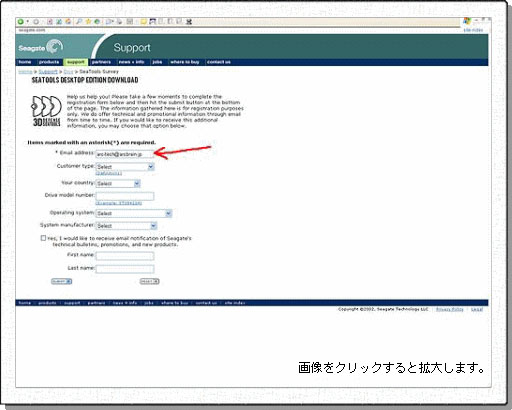Open the site index link at top right
512x410 pixels.
pos(473,30)
